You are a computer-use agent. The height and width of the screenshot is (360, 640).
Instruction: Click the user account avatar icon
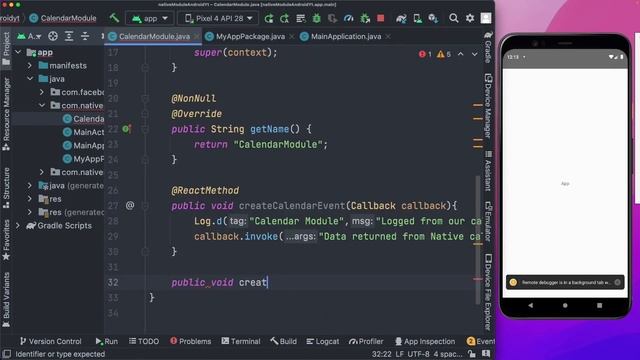pos(486,18)
